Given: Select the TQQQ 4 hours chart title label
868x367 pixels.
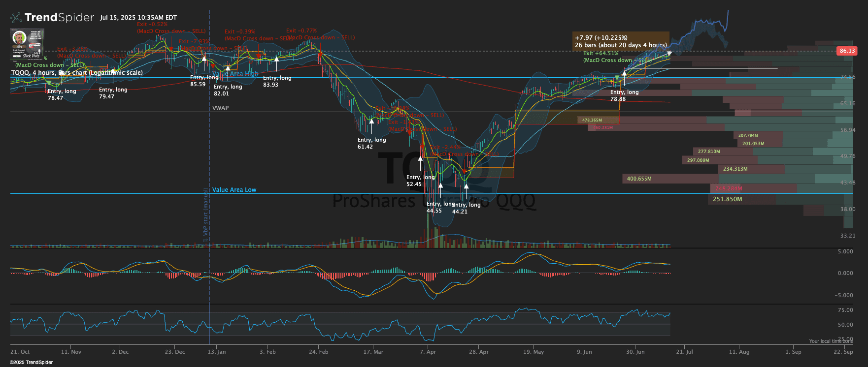Looking at the screenshot, I should [77, 73].
